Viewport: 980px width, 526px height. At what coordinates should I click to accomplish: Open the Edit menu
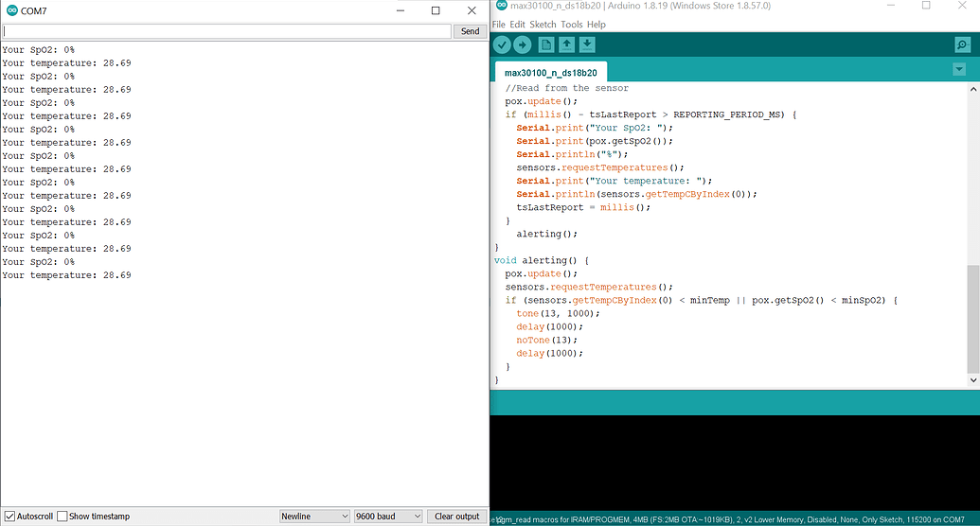pos(518,25)
